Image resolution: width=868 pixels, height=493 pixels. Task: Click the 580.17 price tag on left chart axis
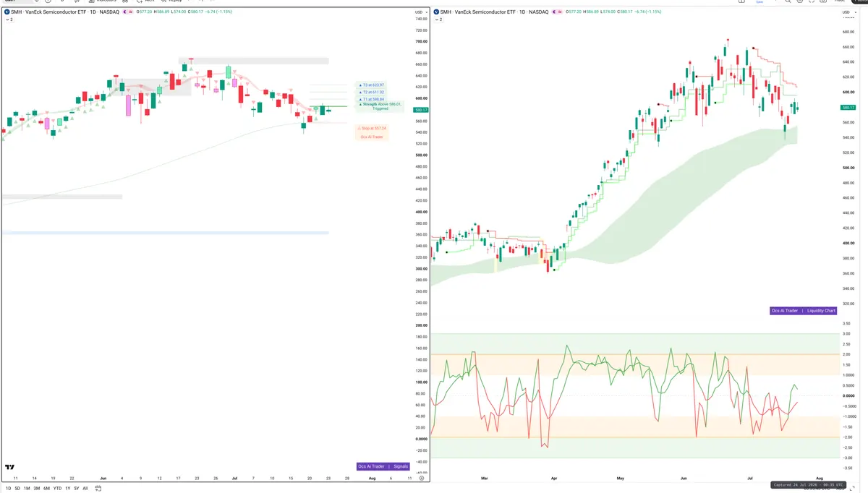click(420, 110)
